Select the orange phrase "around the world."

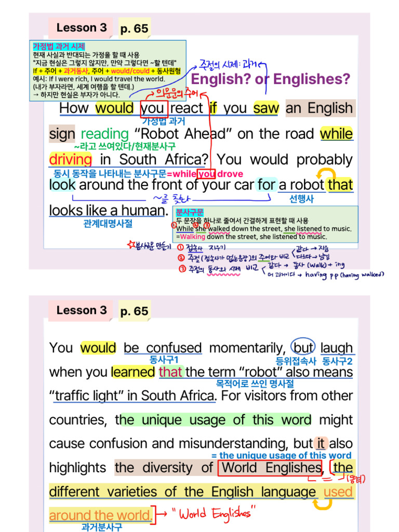coord(101,515)
